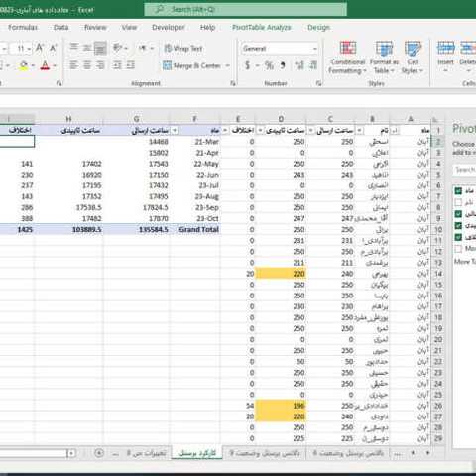Apply the accounting dollar number format
The width and height of the screenshot is (476, 476).
pyautogui.click(x=247, y=65)
